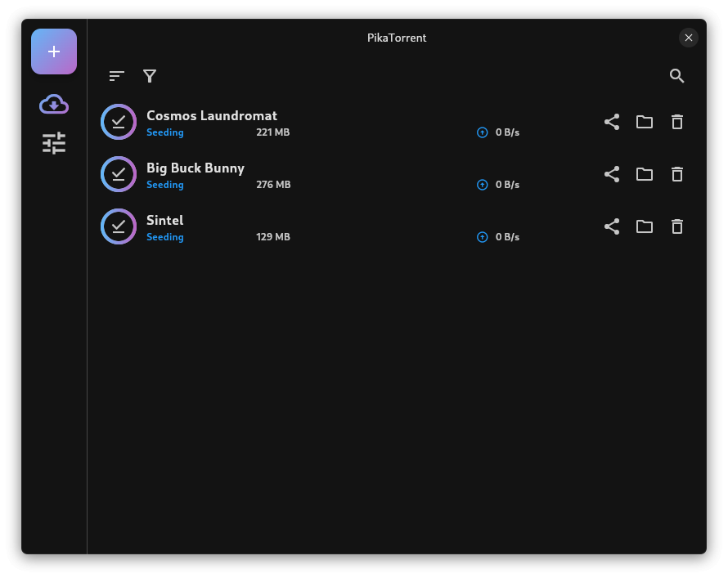Toggle the Big Buck Bunny status circle
This screenshot has width=728, height=578.
[x=119, y=174]
